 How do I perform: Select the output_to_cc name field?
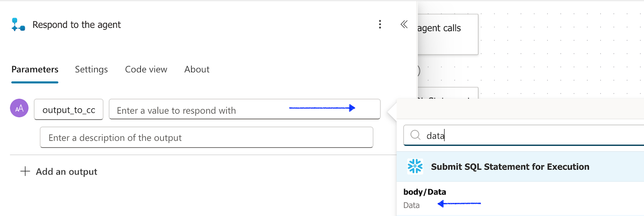pos(68,110)
